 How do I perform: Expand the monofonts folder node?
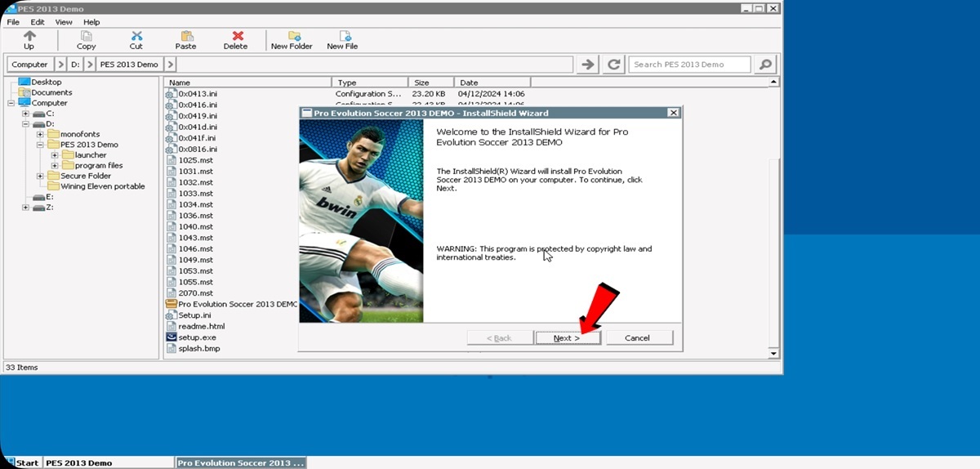(41, 134)
